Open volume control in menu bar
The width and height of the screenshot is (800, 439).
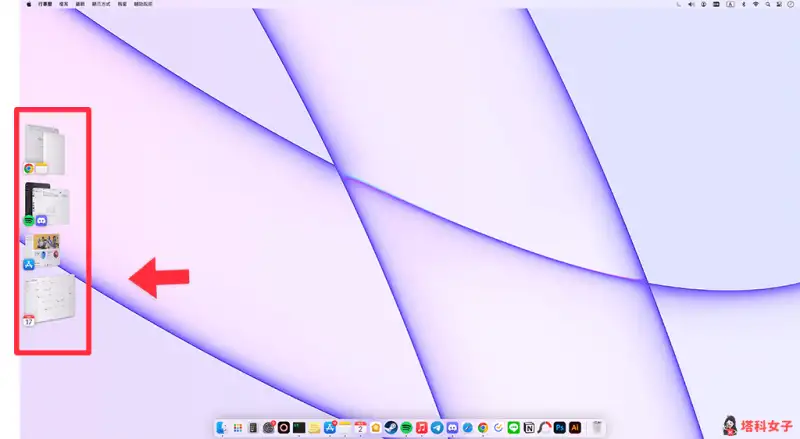[x=691, y=4]
